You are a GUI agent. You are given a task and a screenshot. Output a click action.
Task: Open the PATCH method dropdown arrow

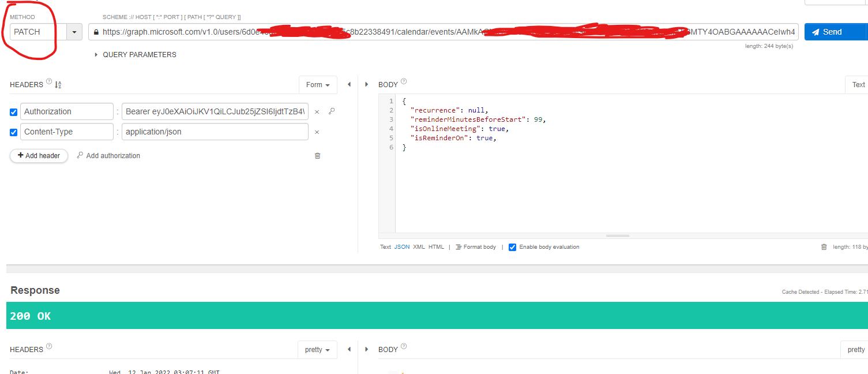pos(75,32)
